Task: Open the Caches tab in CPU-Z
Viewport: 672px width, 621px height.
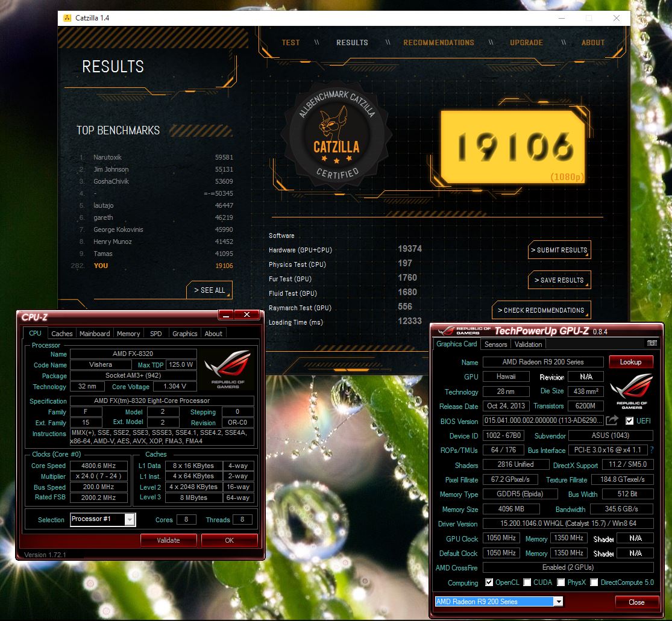Action: pyautogui.click(x=61, y=334)
